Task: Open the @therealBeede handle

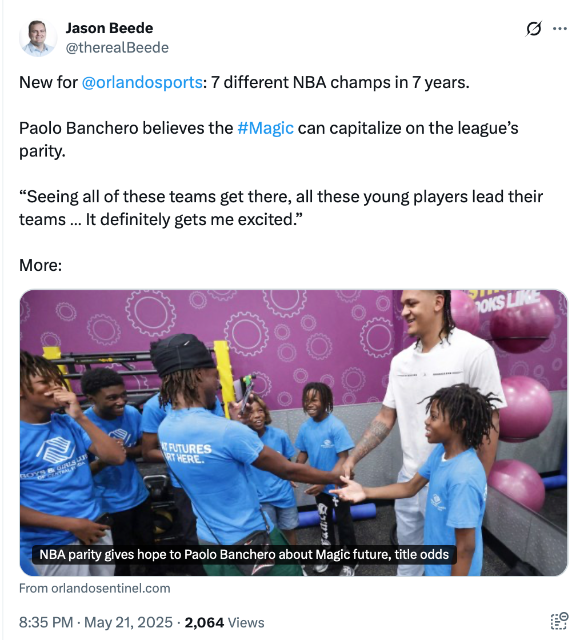Action: tap(117, 48)
